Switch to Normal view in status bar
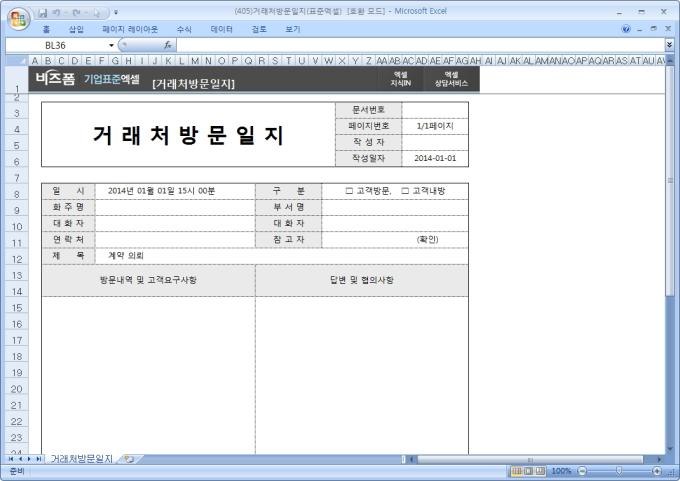The width and height of the screenshot is (680, 481). point(517,471)
